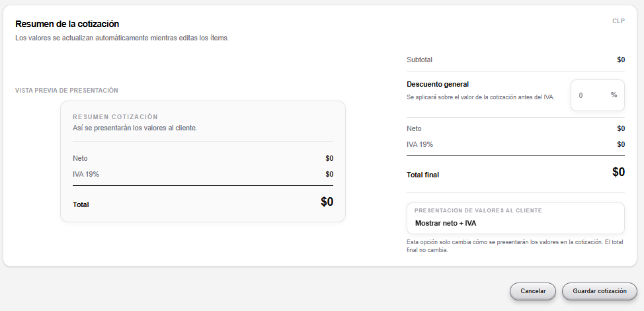This screenshot has width=644, height=311.
Task: Click the Resumen de la cotización heading
Action: point(67,24)
